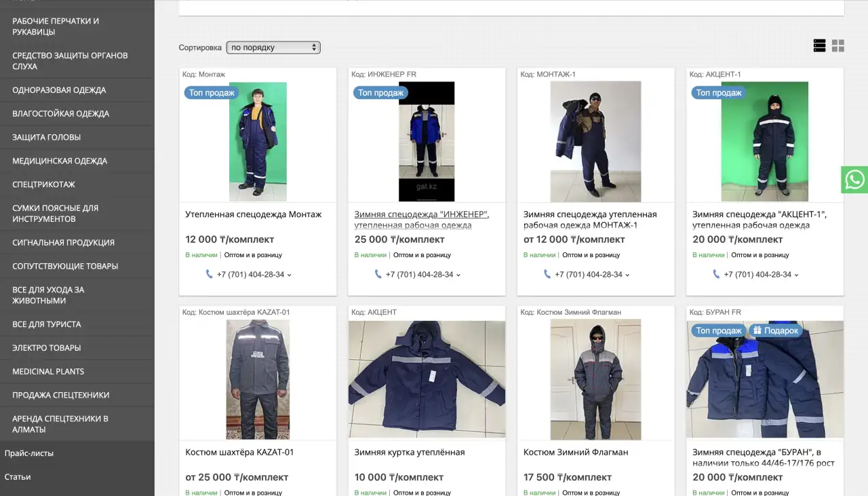
Task: Go to Прайс-листы in the sidebar
Action: coord(29,453)
